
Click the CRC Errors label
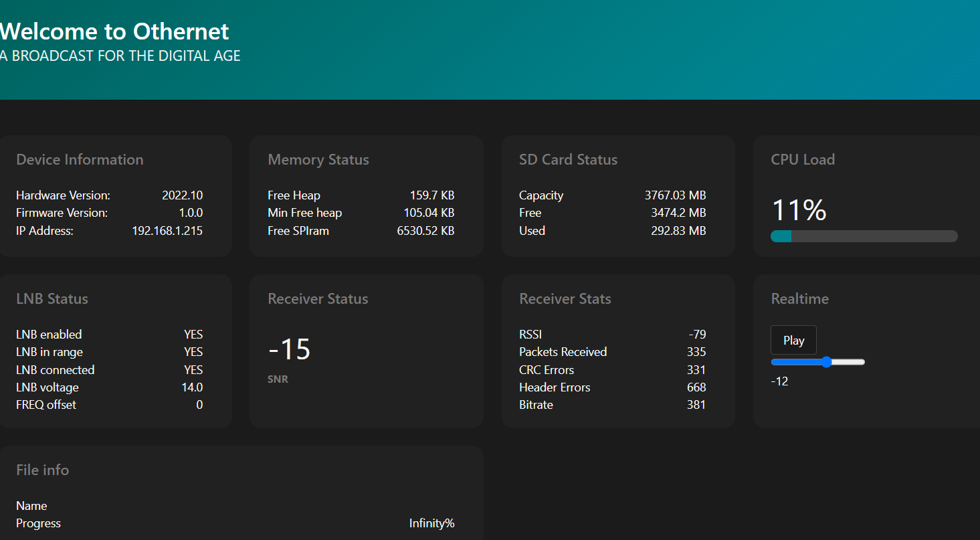(547, 370)
